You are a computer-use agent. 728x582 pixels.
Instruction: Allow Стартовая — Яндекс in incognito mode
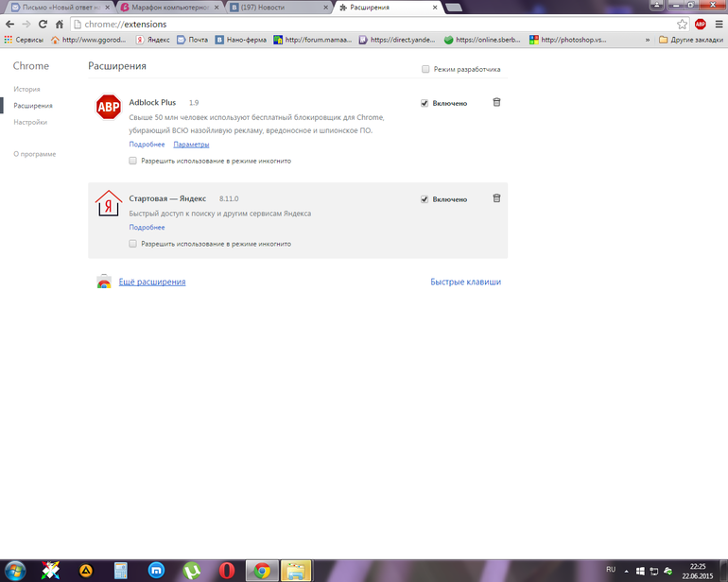click(132, 244)
